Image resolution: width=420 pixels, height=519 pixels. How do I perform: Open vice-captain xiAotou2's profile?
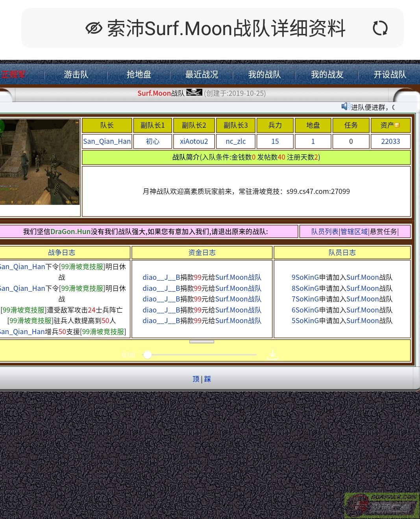194,141
